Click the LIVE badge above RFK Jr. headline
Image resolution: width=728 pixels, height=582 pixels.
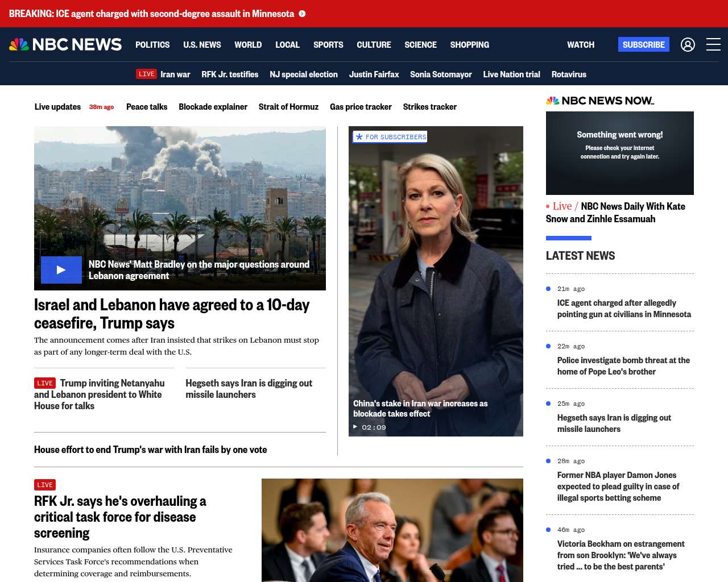click(x=45, y=485)
